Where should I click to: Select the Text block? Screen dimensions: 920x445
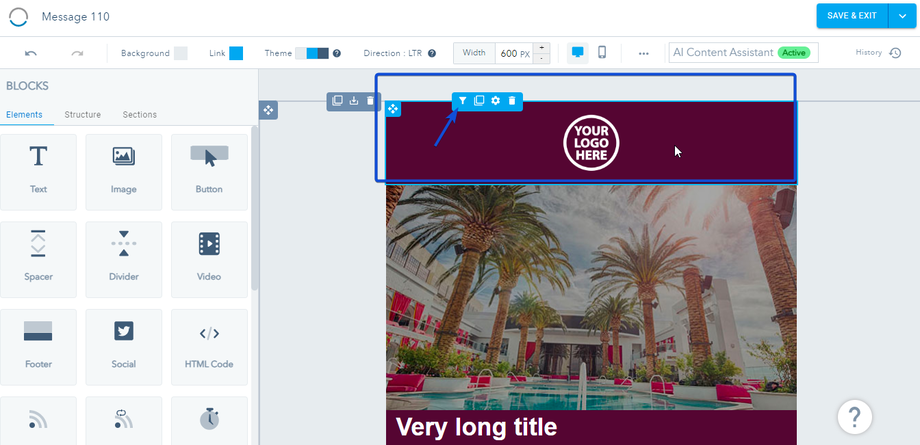(x=38, y=172)
